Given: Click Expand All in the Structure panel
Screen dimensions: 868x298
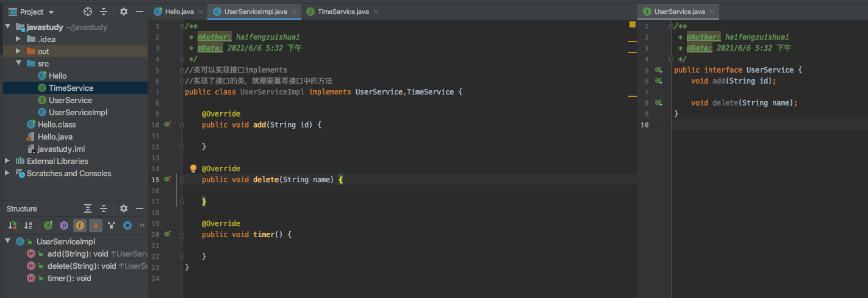Looking at the screenshot, I should pos(88,208).
